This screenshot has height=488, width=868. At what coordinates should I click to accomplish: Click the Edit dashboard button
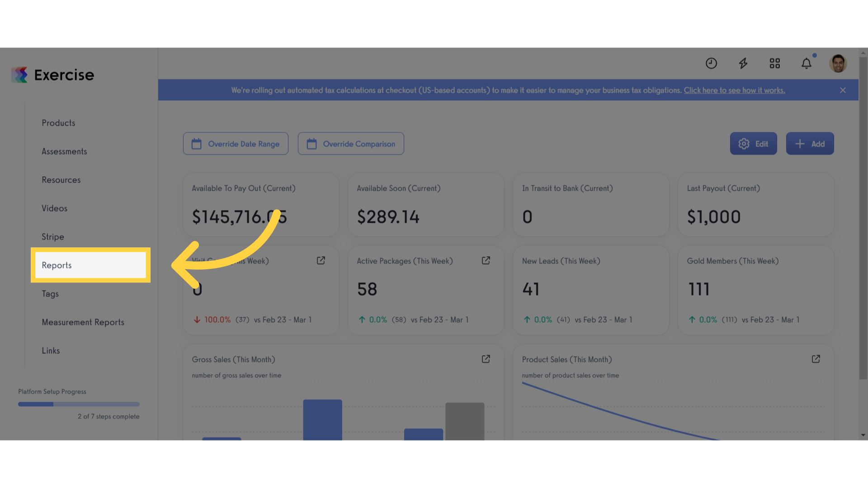[x=753, y=144]
